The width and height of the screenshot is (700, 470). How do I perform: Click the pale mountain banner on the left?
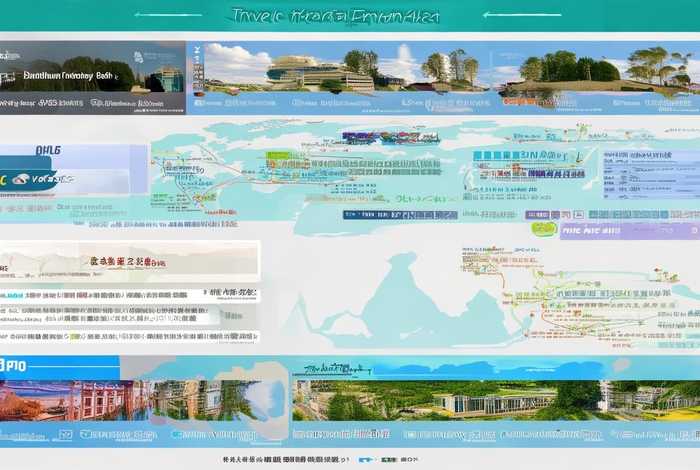click(x=129, y=262)
